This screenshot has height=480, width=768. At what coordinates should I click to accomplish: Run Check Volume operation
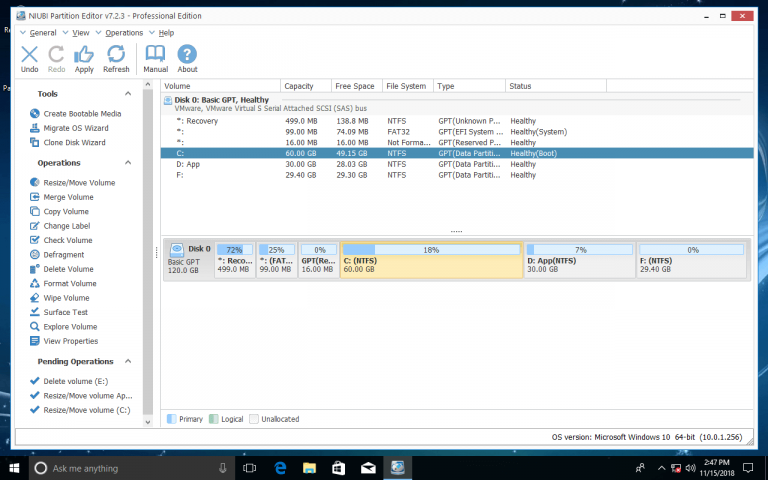tap(61, 240)
